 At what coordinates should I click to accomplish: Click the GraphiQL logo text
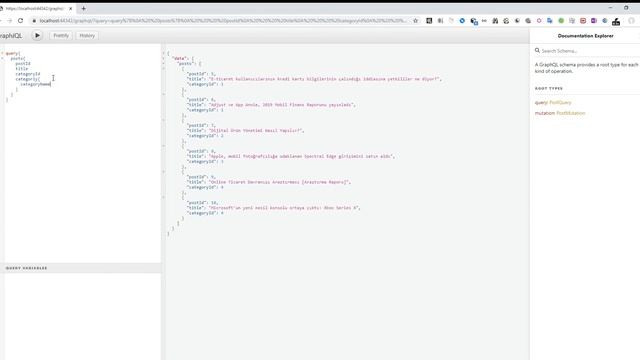(11, 36)
